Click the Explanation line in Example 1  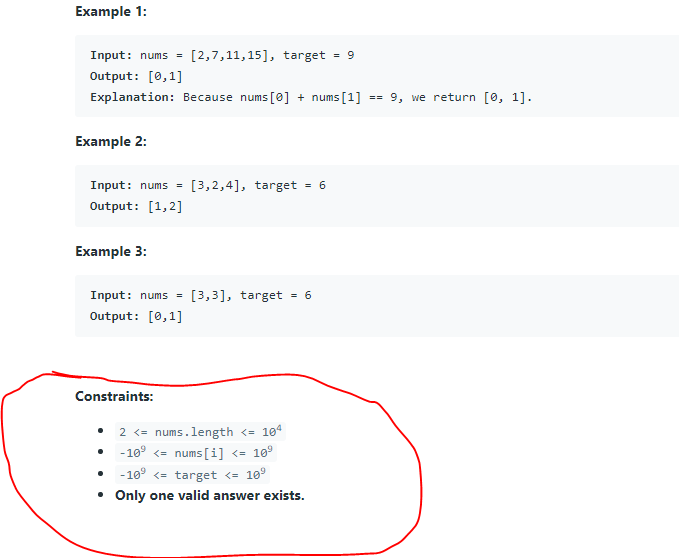click(311, 97)
